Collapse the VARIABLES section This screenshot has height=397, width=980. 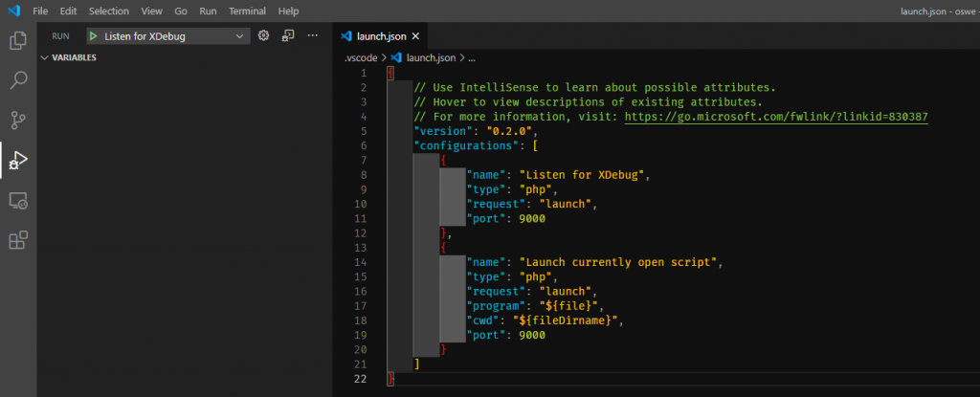[x=69, y=57]
